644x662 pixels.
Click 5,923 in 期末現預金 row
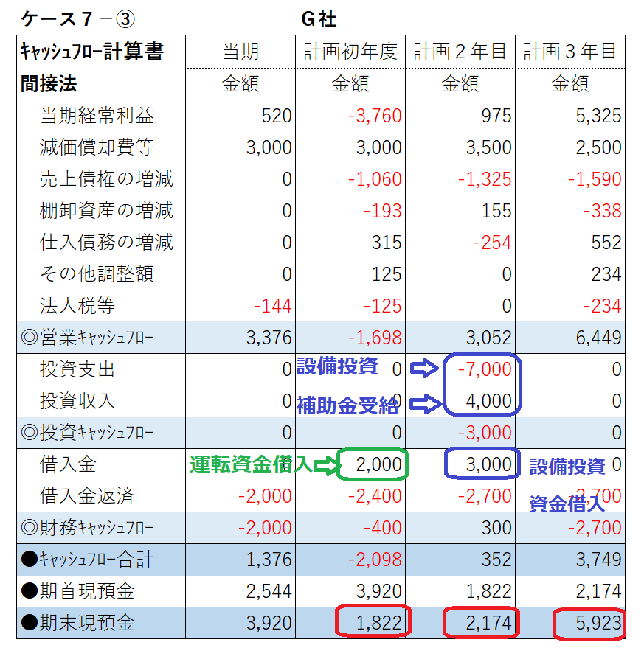point(598,623)
